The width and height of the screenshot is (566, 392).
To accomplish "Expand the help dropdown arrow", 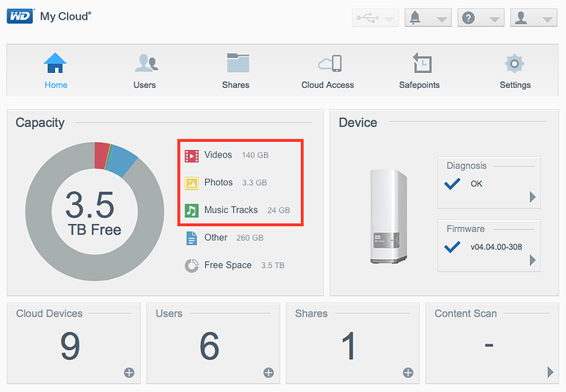I will (495, 20).
